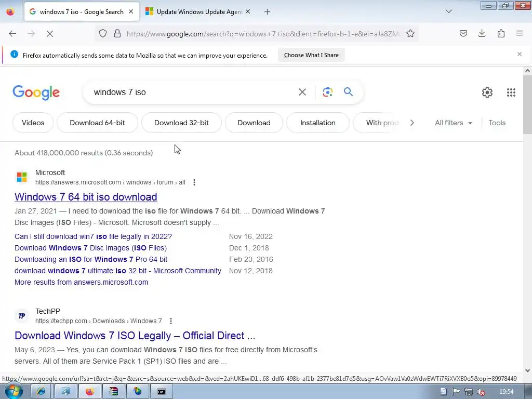The width and height of the screenshot is (532, 399).
Task: Open Google quick settings gear
Action: [x=487, y=92]
